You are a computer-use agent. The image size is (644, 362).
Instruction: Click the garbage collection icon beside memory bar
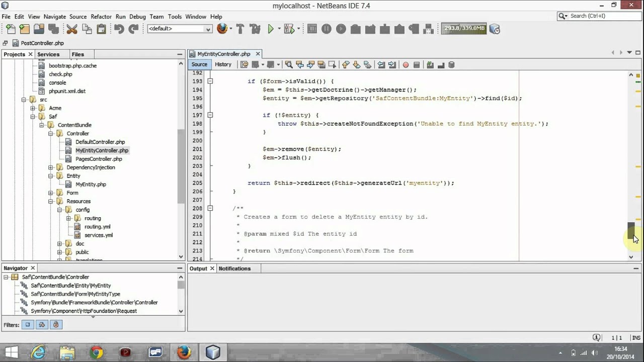495,29
